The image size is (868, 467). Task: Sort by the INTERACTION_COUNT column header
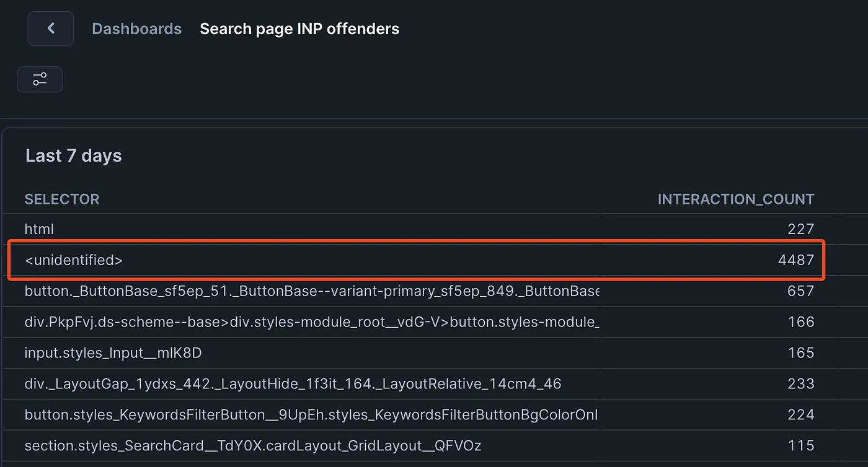[x=735, y=199]
